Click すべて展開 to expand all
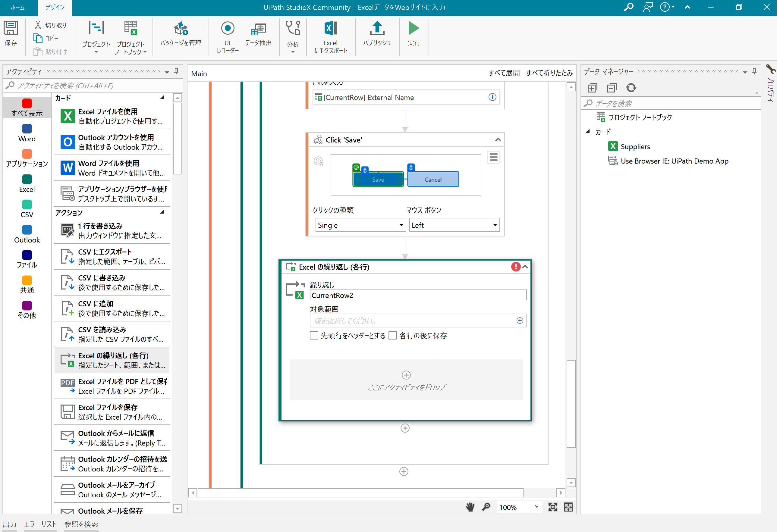This screenshot has height=532, width=777. point(504,73)
